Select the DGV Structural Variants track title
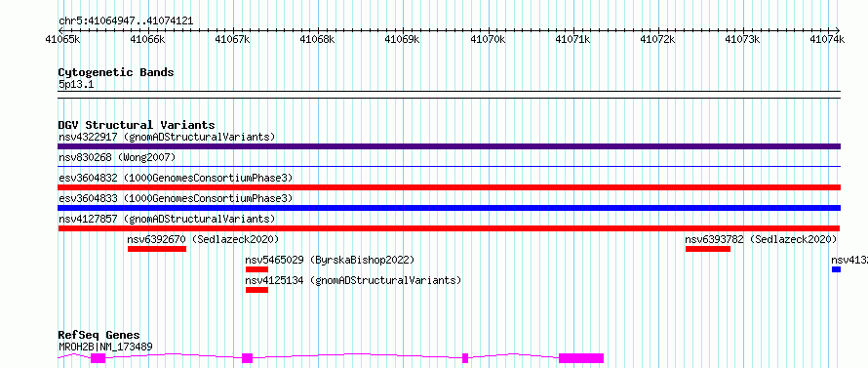Screen dimensions: 868x368 pos(137,125)
